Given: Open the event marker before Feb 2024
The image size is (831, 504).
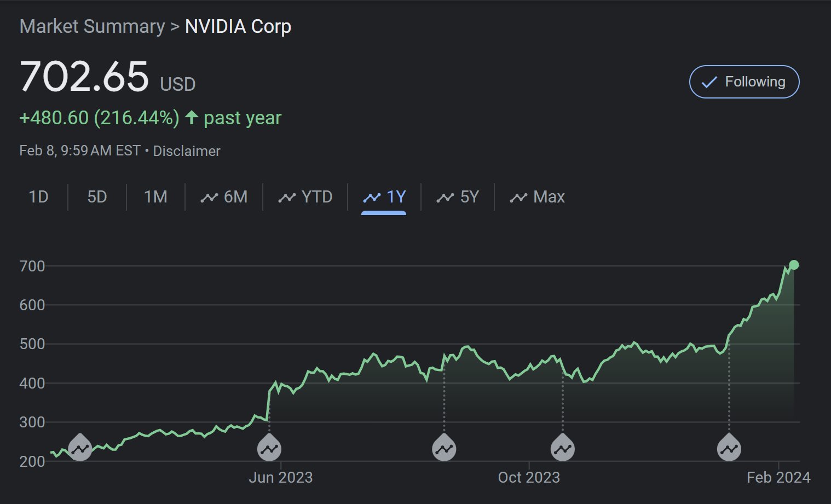Looking at the screenshot, I should click(x=729, y=448).
